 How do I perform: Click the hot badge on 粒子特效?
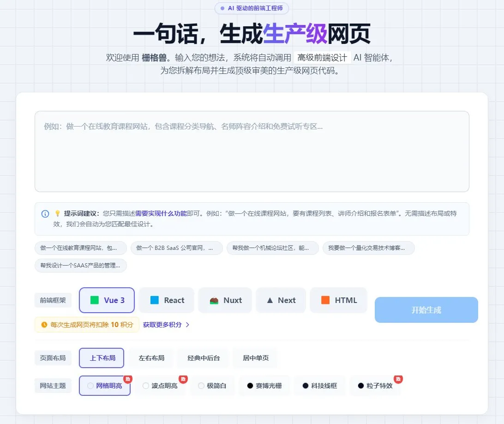tap(398, 379)
